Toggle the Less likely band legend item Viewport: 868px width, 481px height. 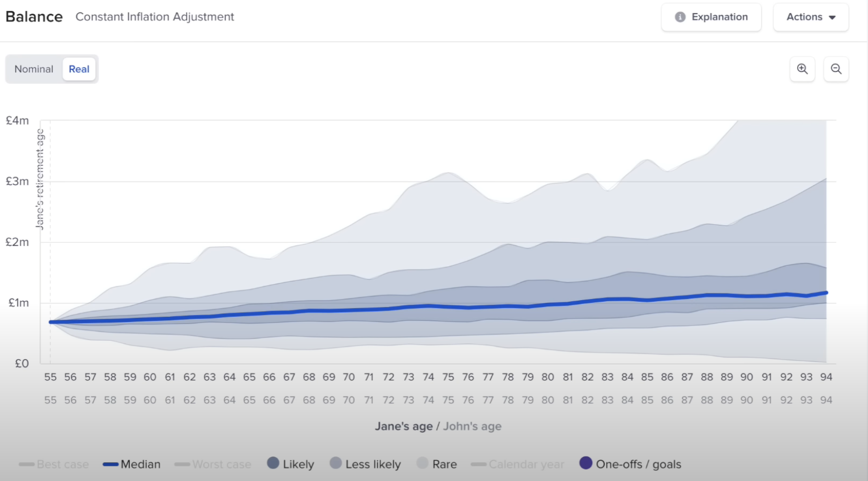click(x=365, y=464)
